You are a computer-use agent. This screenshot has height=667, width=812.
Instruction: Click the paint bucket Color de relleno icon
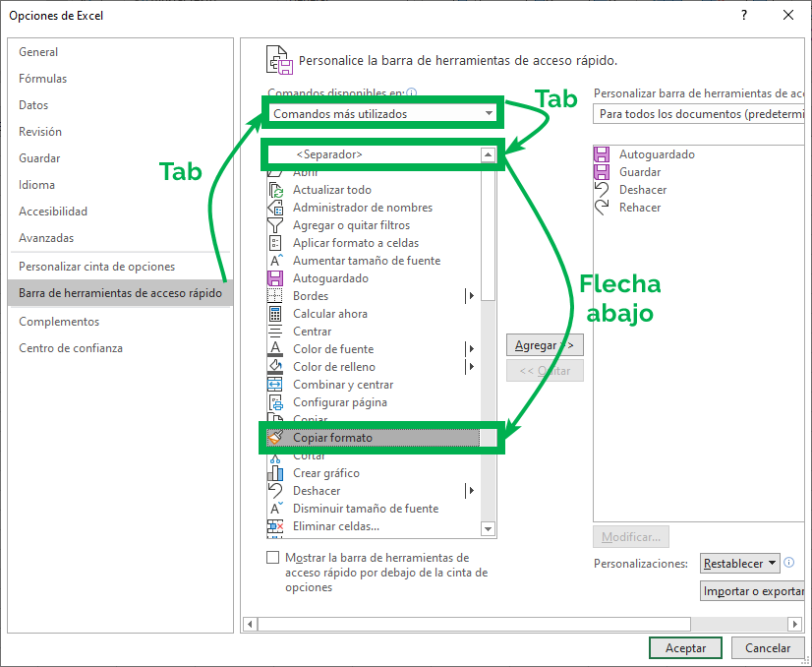pos(275,366)
